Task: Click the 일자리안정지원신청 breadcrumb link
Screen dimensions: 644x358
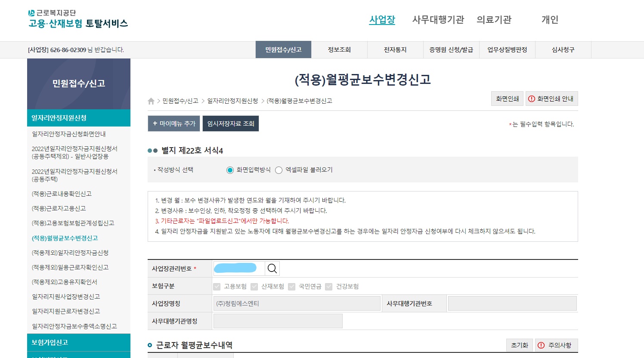Action: tap(232, 101)
